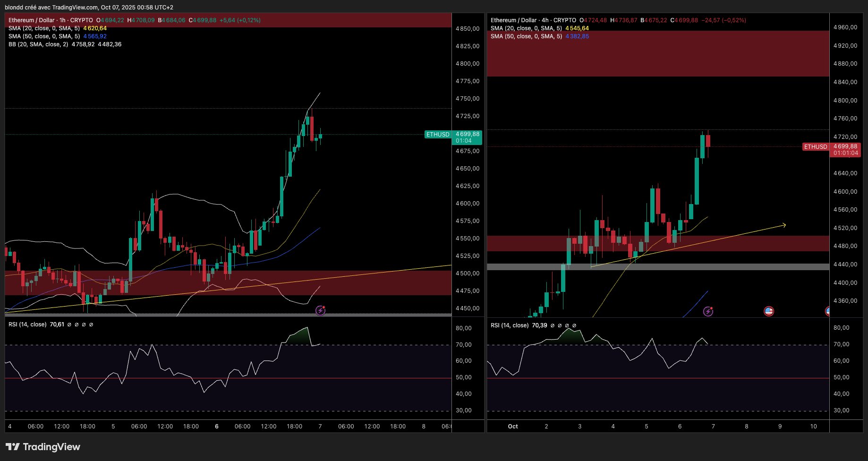Open the 4h Ethereum / Dollar symbol title
Viewport: 868px width, 461px height.
pyautogui.click(x=533, y=20)
